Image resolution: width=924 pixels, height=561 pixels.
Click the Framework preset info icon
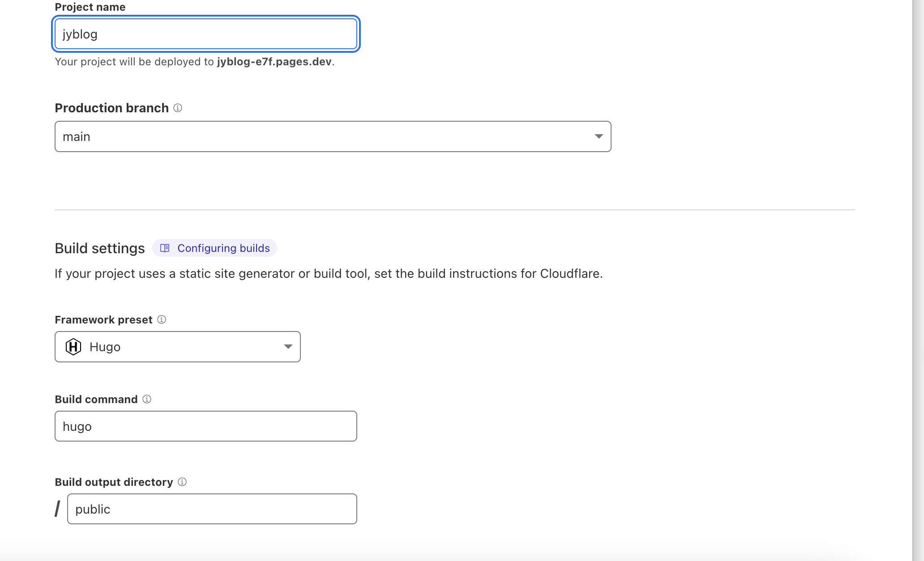162,319
